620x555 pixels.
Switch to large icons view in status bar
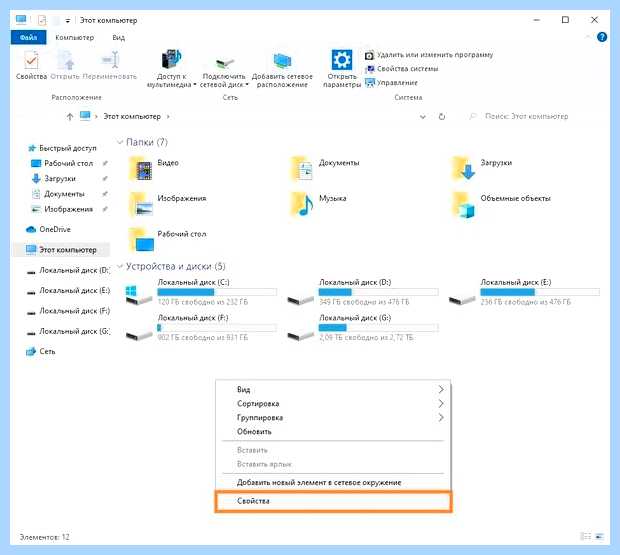click(599, 536)
